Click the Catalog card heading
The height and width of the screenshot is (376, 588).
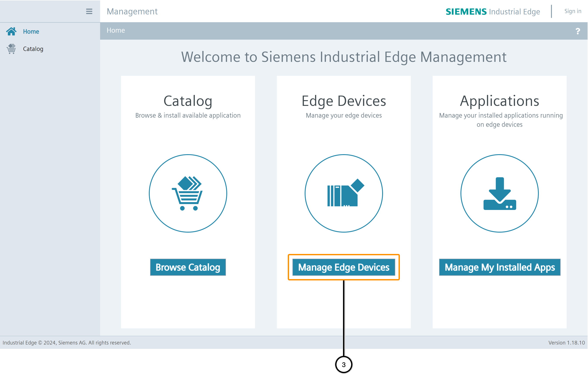coord(188,101)
